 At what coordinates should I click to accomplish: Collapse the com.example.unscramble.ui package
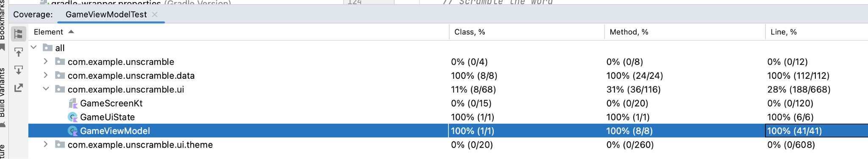[x=46, y=89]
